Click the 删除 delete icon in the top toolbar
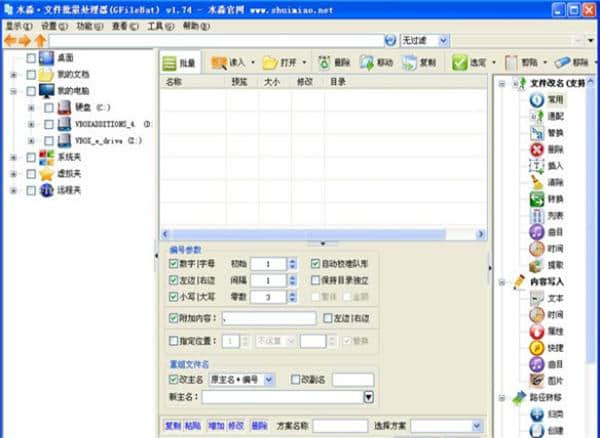Image resolution: width=600 pixels, height=438 pixels. click(x=334, y=62)
